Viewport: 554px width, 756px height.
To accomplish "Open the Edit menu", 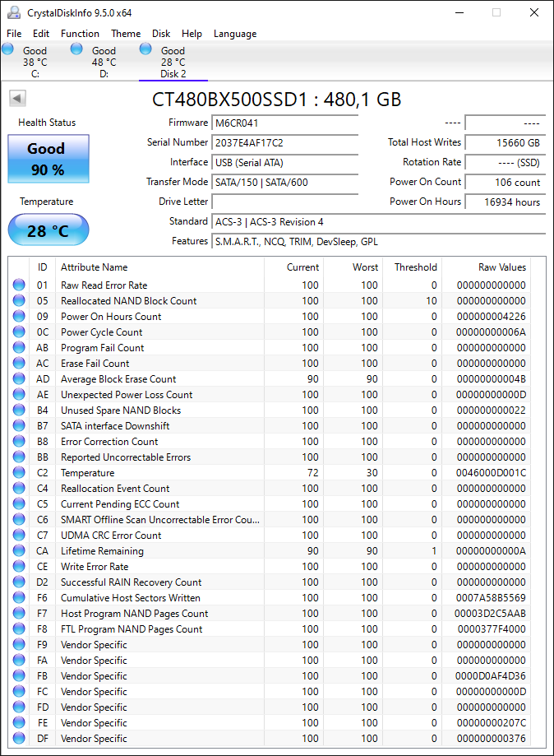I will (x=41, y=34).
